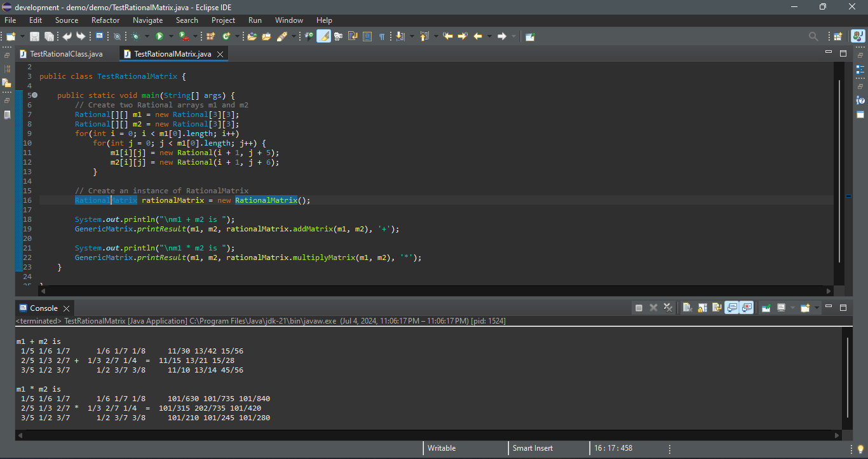Open Back history dropdown arrow
This screenshot has height=459, width=868.
(x=489, y=36)
